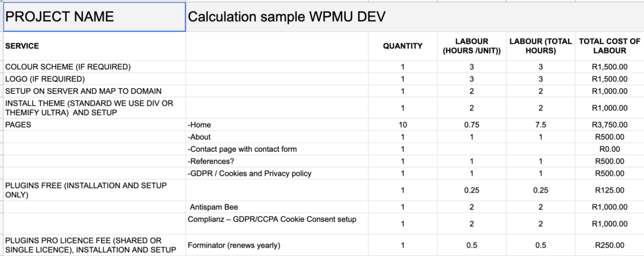Click '-GDPR / Cookies and Privacy policy' cell
644x256 pixels.
[x=277, y=173]
